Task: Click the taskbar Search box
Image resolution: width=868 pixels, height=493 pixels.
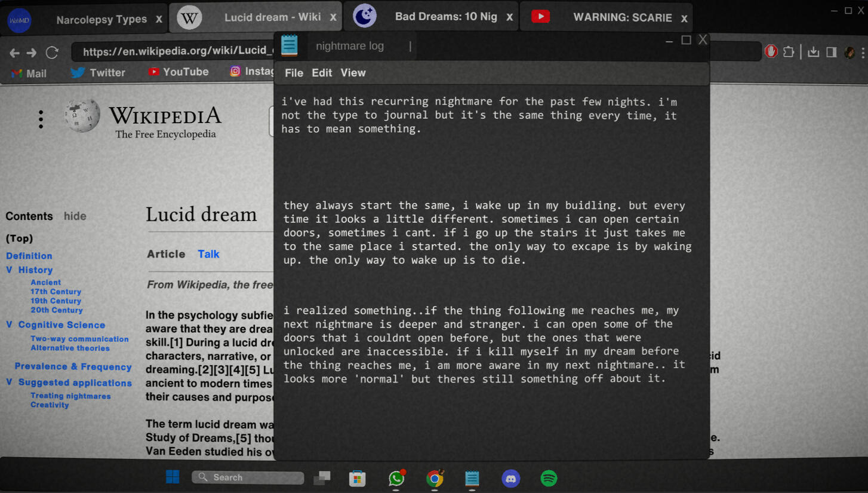Action: pos(248,477)
